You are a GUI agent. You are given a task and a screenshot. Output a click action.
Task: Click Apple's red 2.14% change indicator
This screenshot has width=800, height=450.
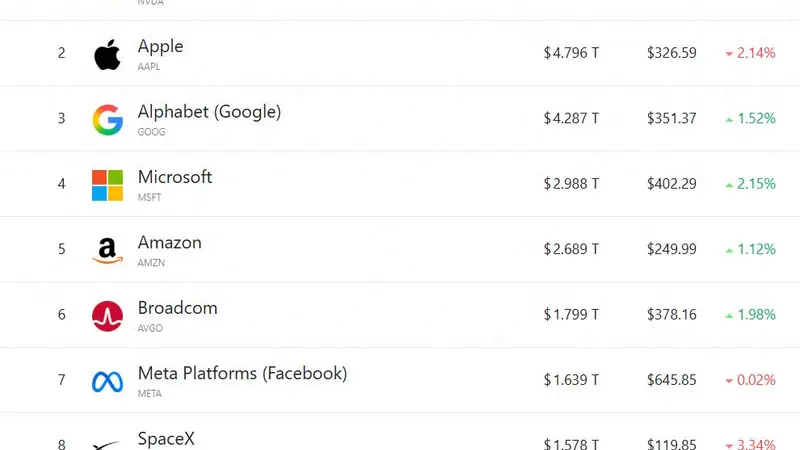[x=751, y=53]
